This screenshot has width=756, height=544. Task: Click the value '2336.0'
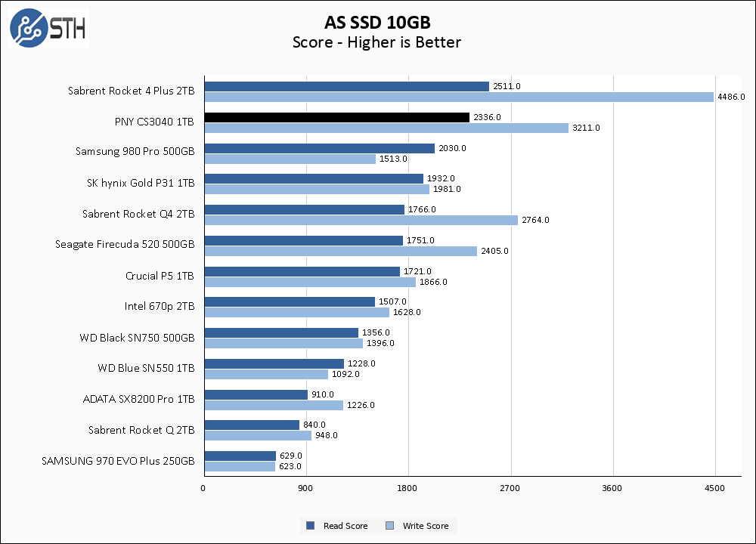(x=487, y=117)
